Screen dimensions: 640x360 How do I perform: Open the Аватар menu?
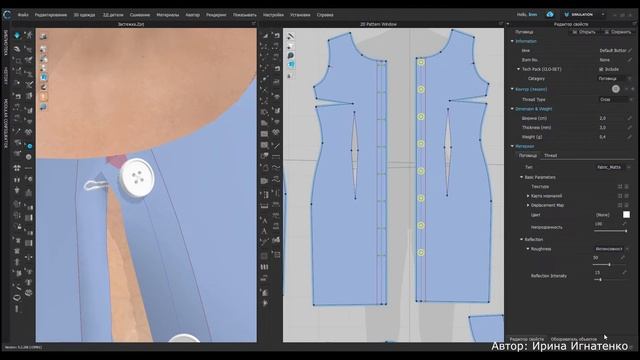point(193,15)
